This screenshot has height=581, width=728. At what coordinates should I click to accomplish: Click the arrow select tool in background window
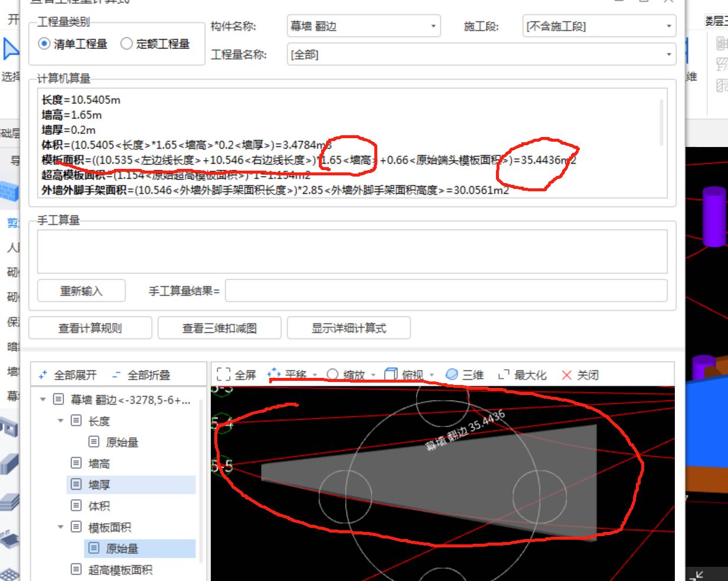click(x=11, y=49)
